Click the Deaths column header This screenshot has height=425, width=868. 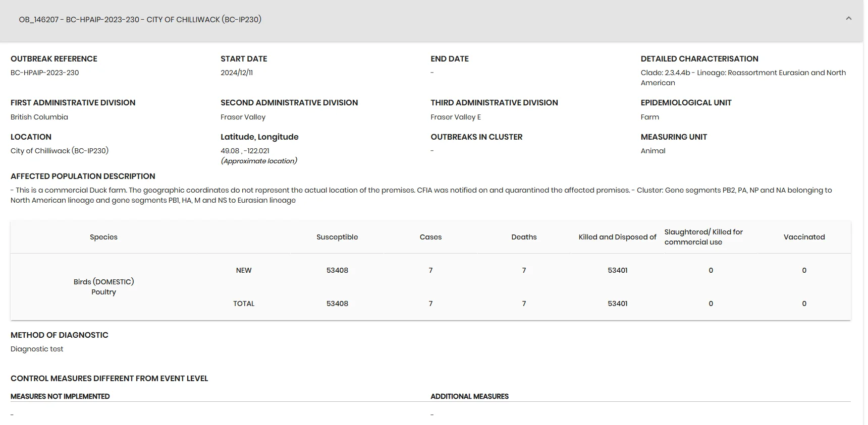(x=524, y=237)
